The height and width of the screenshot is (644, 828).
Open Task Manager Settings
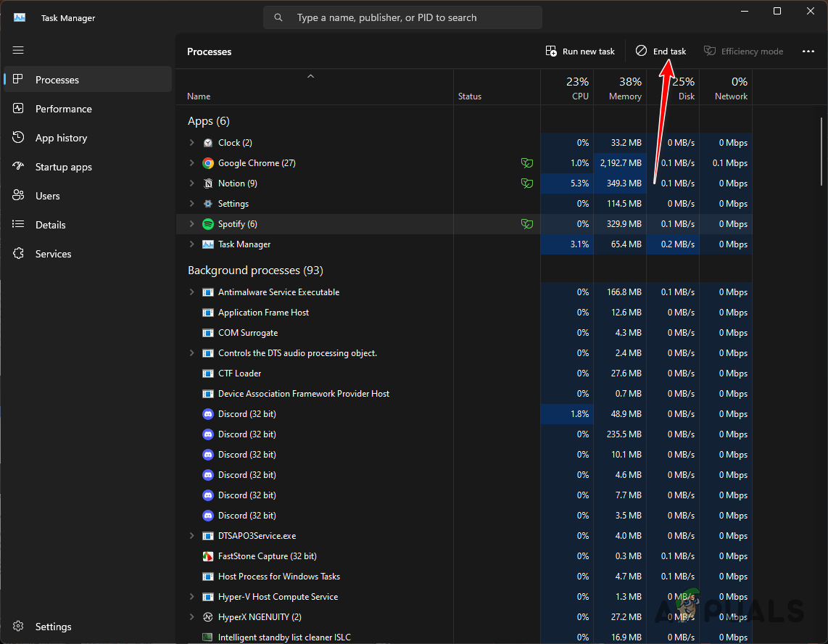click(x=53, y=626)
